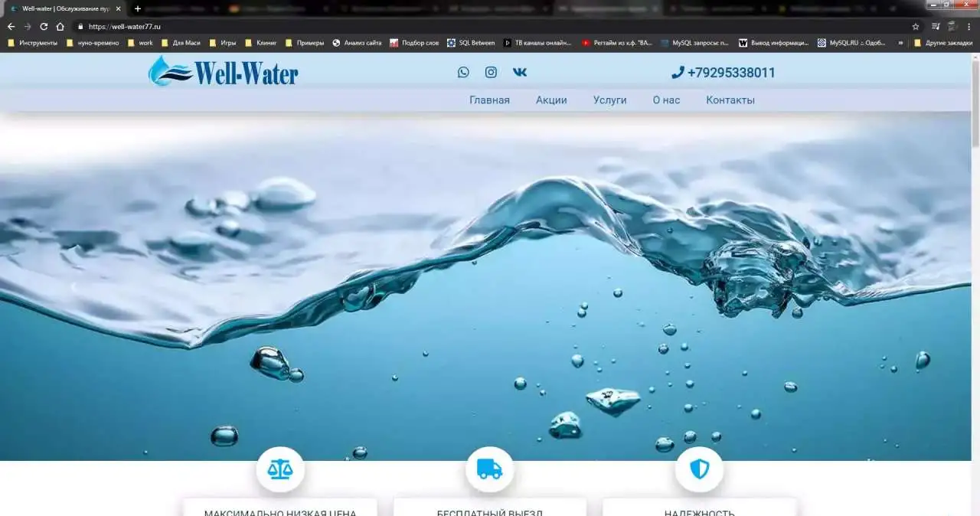Open the Instagram profile icon
Viewport: 980px width, 516px height.
(x=491, y=72)
